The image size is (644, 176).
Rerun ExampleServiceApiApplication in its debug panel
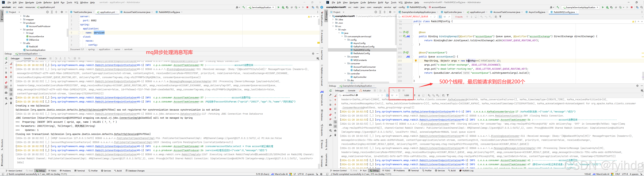click(331, 91)
